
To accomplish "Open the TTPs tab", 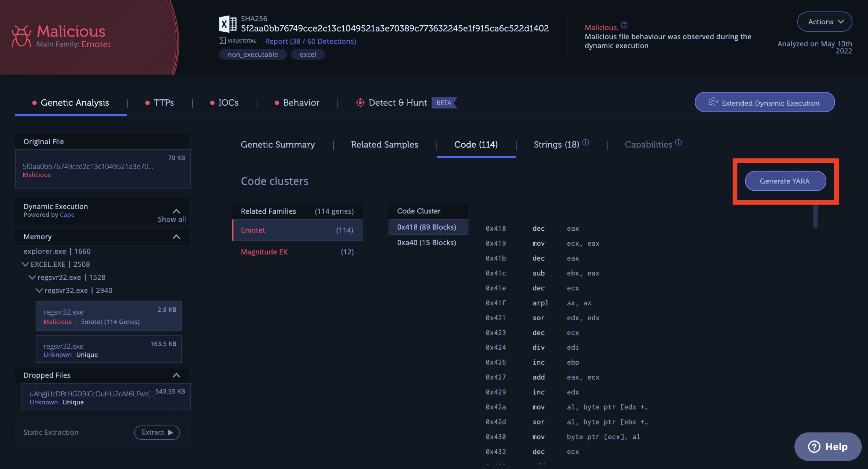I will pos(159,103).
